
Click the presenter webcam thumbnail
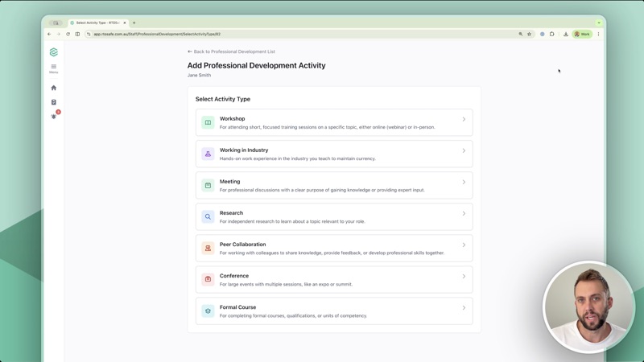pyautogui.click(x=589, y=307)
